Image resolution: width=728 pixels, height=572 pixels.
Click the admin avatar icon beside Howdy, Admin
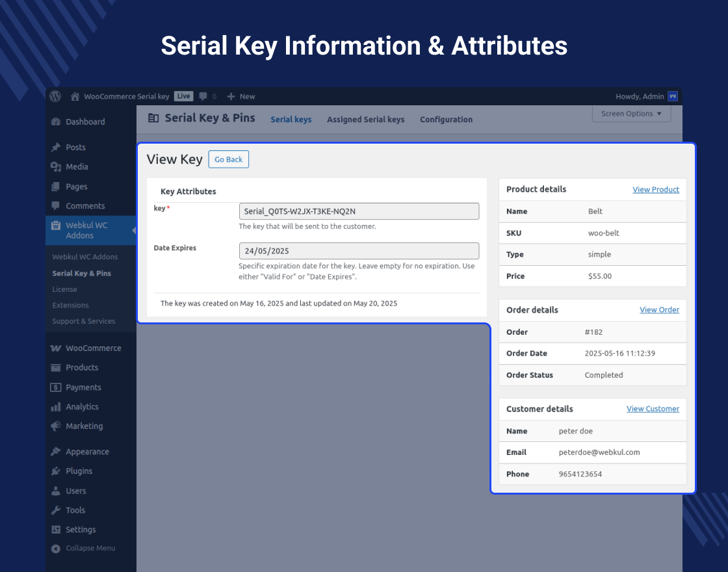coord(672,97)
